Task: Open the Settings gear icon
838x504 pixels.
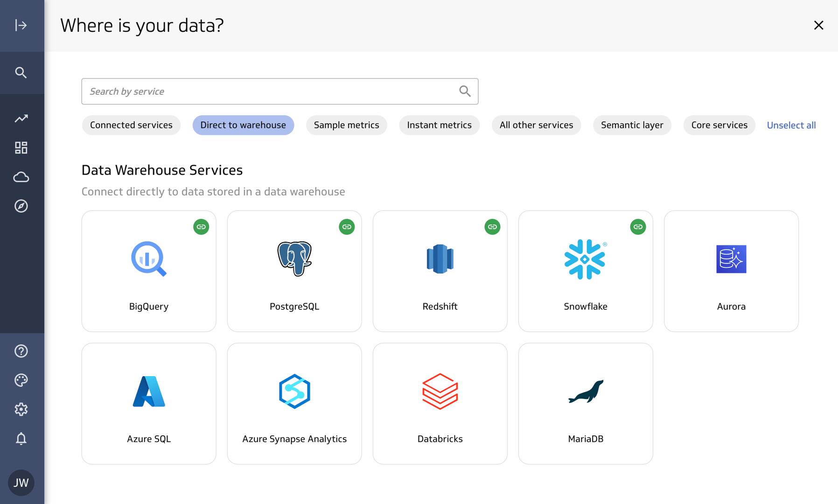Action: click(21, 409)
